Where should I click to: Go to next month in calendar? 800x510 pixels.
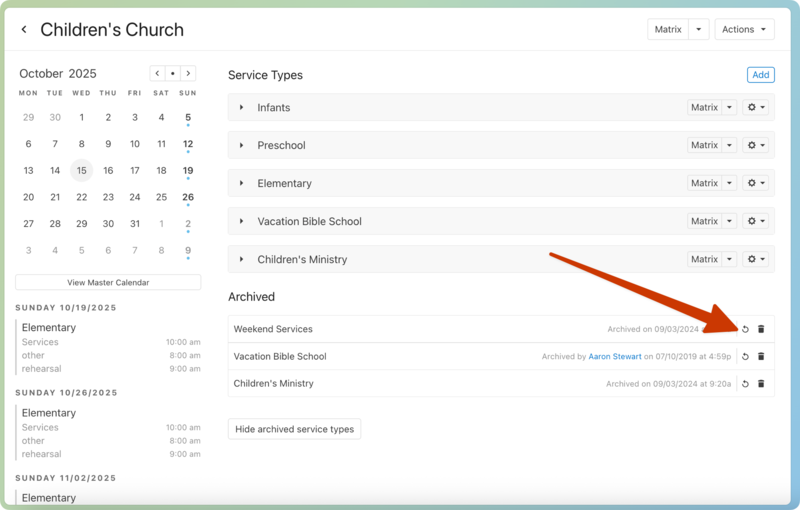(188, 73)
